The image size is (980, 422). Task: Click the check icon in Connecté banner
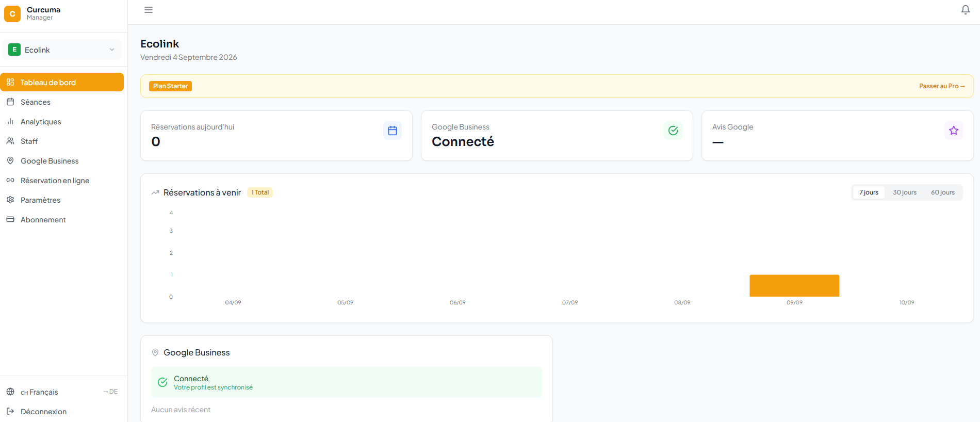click(x=162, y=382)
